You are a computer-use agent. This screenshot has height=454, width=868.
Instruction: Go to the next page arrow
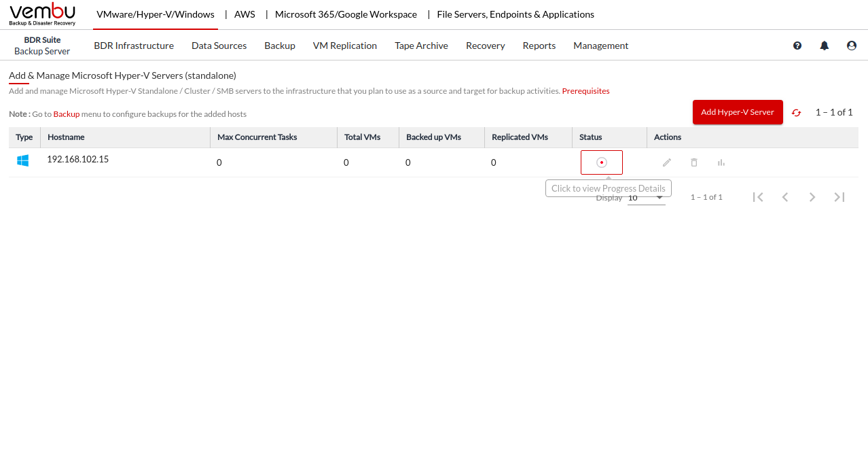click(812, 197)
